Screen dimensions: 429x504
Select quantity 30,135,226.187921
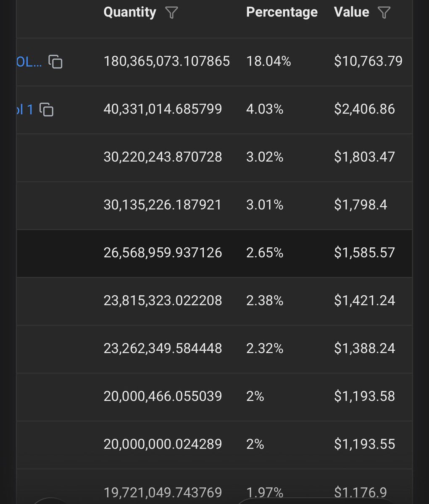[x=163, y=205]
